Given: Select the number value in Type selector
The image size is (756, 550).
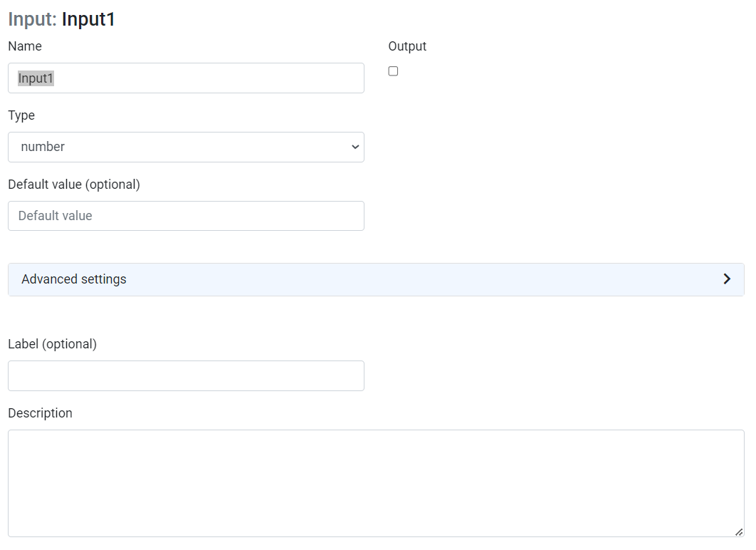Looking at the screenshot, I should [x=43, y=147].
